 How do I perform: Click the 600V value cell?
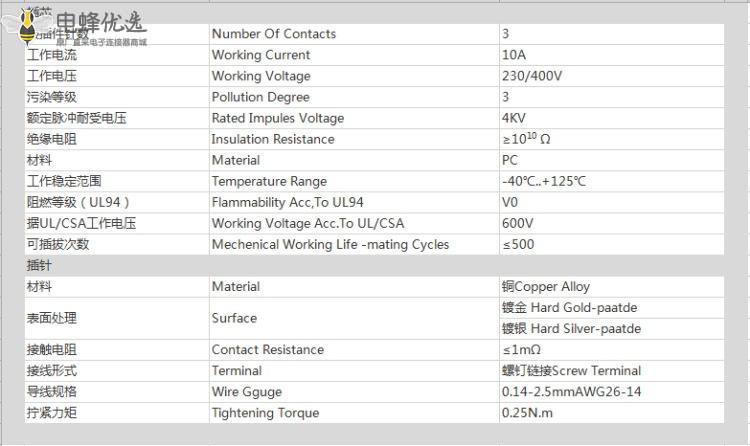(517, 223)
